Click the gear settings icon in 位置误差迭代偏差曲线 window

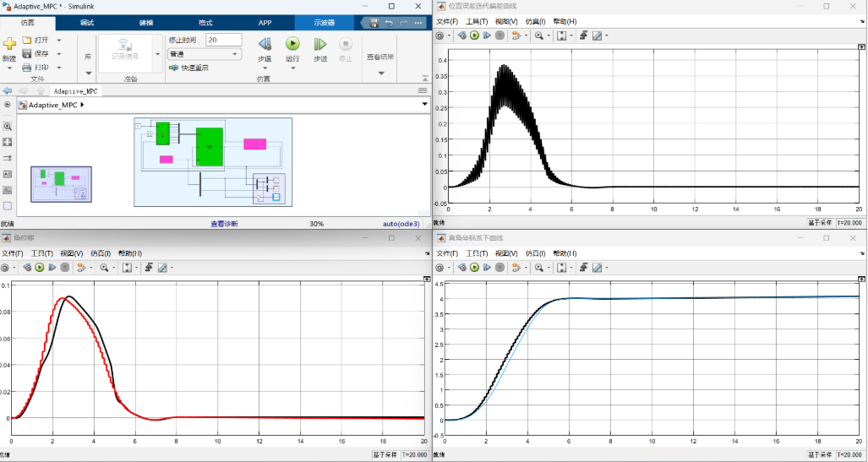pos(439,35)
